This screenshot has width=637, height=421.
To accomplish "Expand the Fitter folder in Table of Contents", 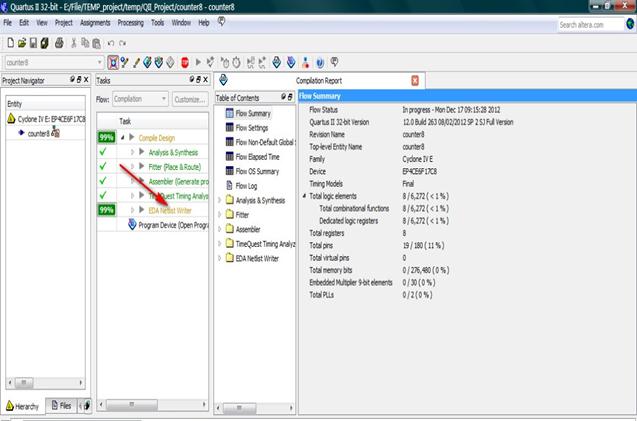I will pos(219,215).
